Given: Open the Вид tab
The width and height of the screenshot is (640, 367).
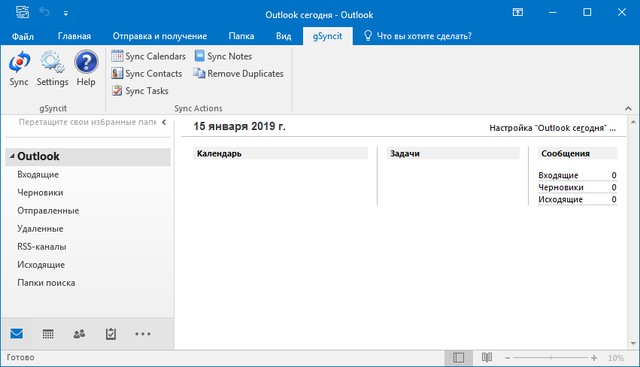Looking at the screenshot, I should click(283, 36).
